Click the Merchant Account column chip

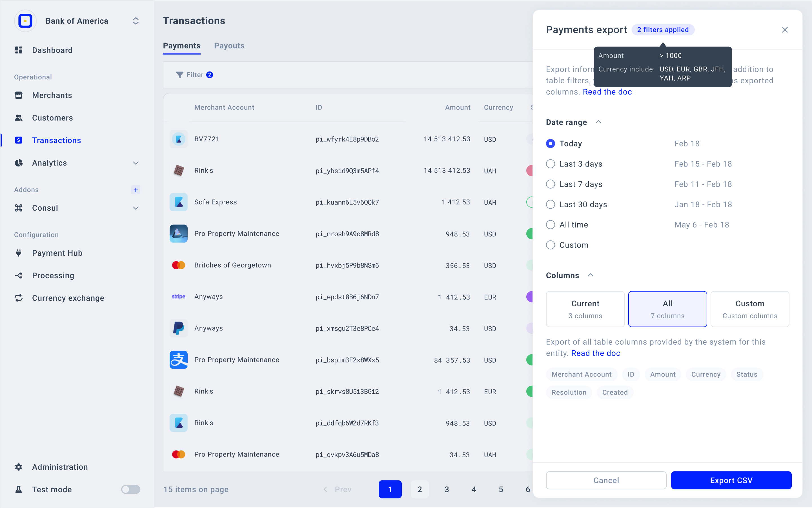coord(582,375)
